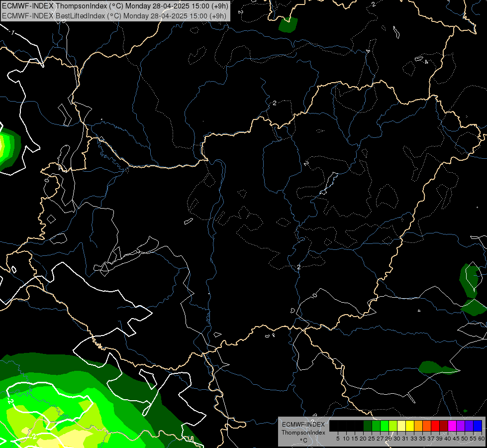Screen dimensions: 487x448
Task: Select the bright green 27–29 legend swatch
Action: (385, 426)
